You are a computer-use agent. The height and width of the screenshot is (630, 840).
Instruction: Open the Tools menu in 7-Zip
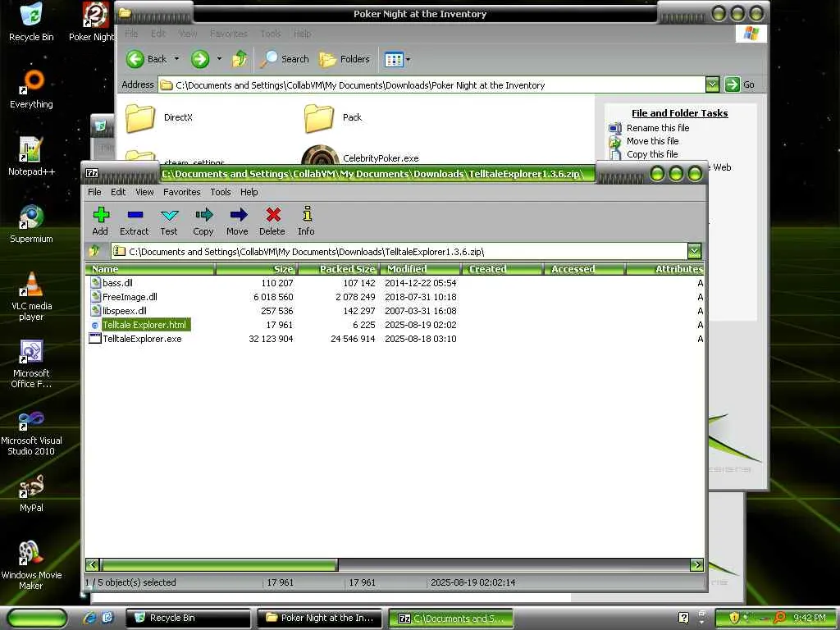220,192
